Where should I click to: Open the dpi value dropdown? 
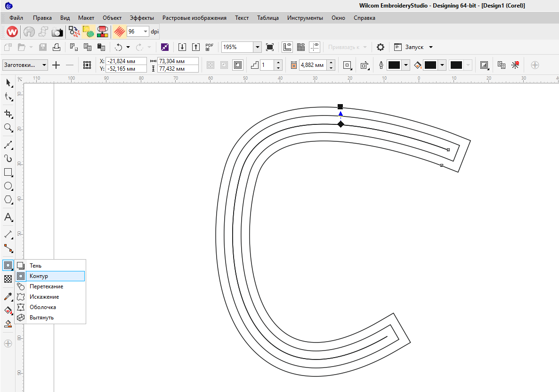coord(145,32)
